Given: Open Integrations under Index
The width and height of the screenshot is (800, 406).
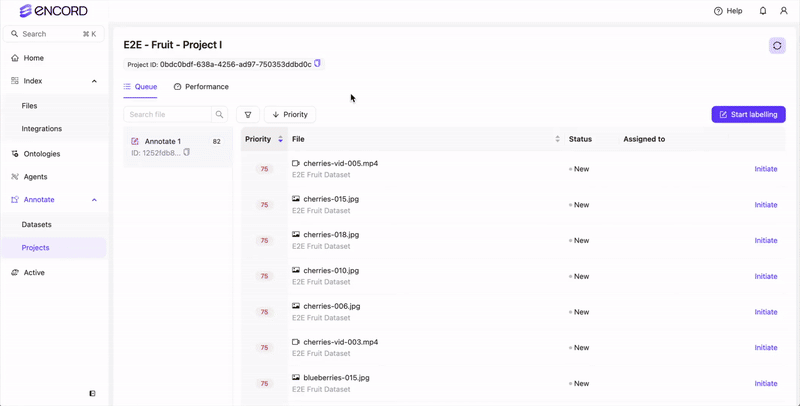Looking at the screenshot, I should 42,129.
